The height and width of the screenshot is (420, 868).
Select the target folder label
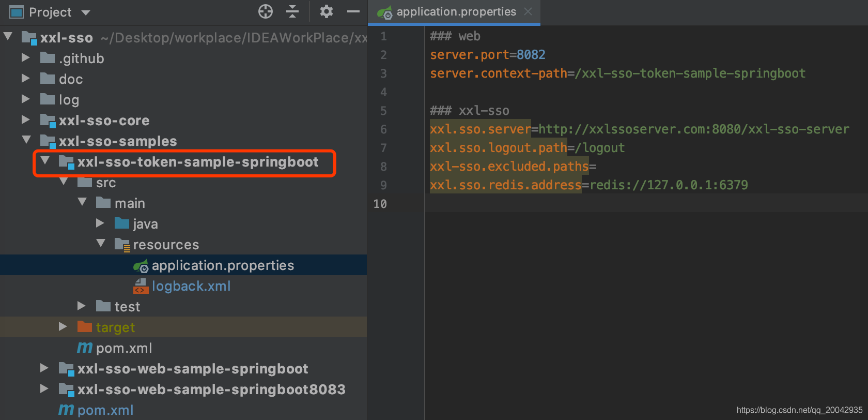(x=115, y=327)
